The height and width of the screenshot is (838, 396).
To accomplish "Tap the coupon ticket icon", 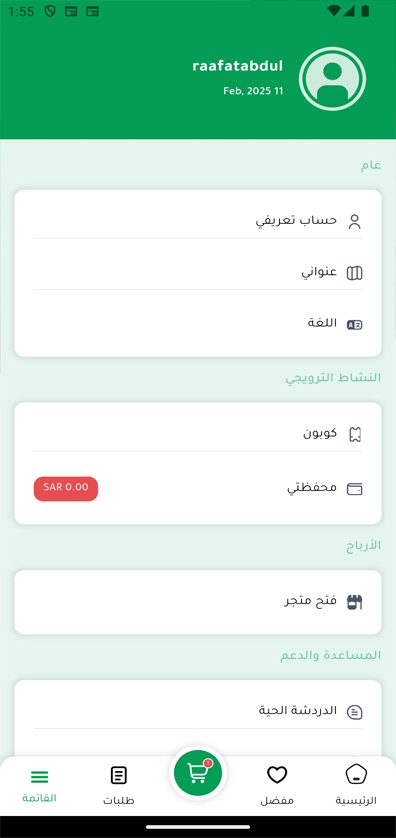I will click(355, 434).
